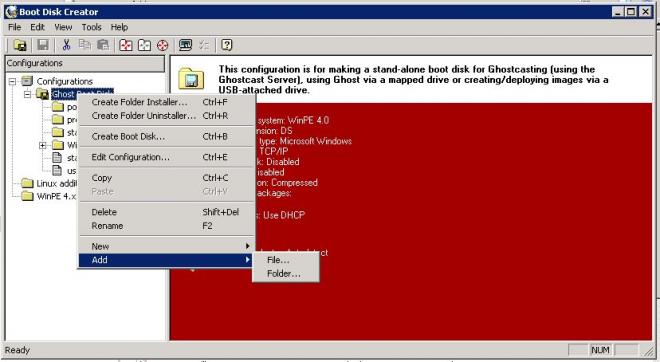This screenshot has height=362, width=660.
Task: Click the document icon of the 'us' file item
Action: (x=57, y=170)
